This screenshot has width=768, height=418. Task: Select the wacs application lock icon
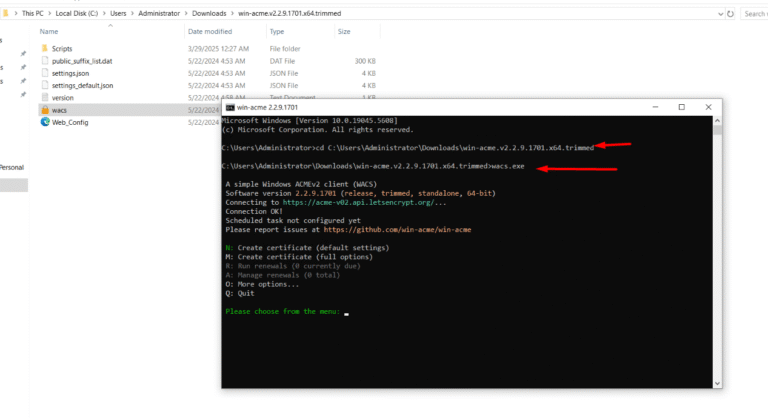click(45, 110)
